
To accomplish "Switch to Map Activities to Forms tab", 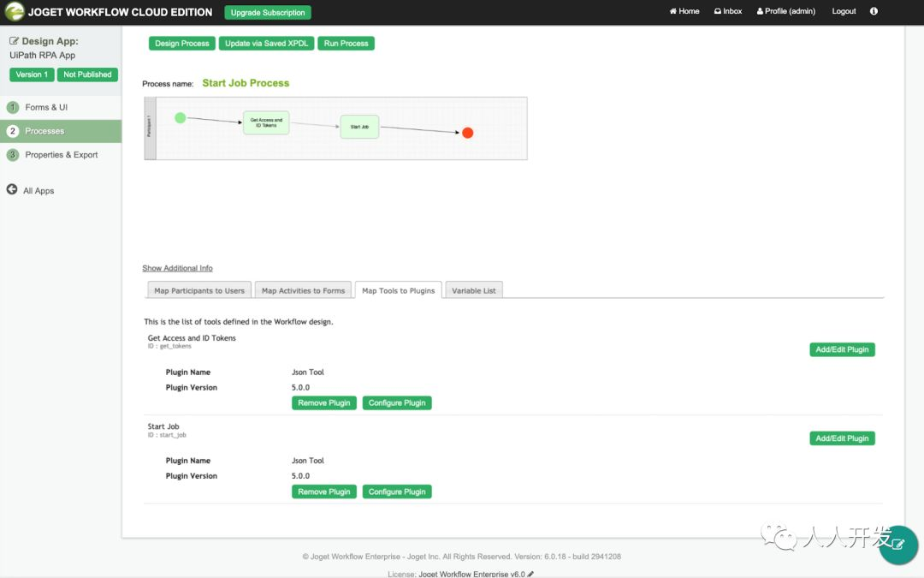I will click(303, 290).
